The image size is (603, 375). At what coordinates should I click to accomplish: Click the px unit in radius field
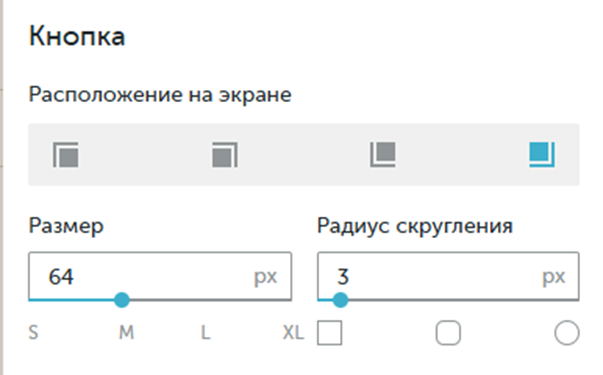click(x=553, y=277)
